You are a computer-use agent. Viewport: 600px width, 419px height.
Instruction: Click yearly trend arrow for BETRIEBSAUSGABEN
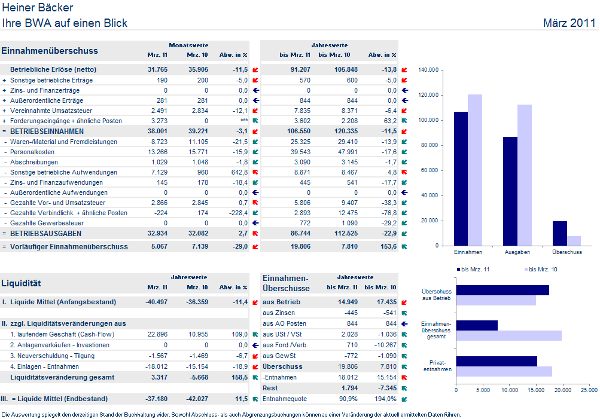[x=404, y=233]
